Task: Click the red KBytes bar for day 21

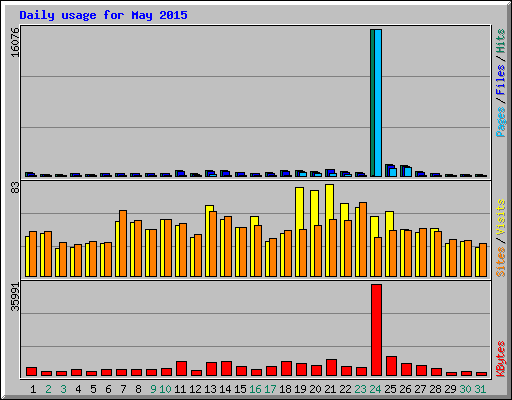Action: click(x=331, y=368)
